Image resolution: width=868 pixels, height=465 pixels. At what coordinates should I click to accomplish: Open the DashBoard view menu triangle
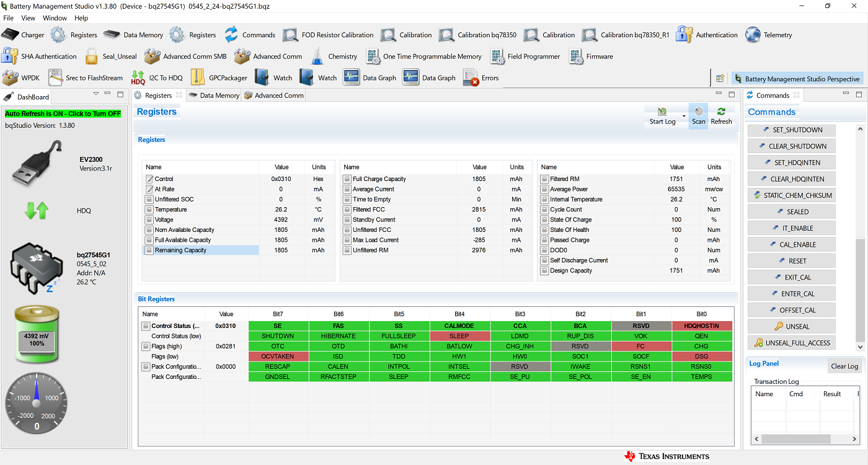pyautogui.click(x=96, y=94)
